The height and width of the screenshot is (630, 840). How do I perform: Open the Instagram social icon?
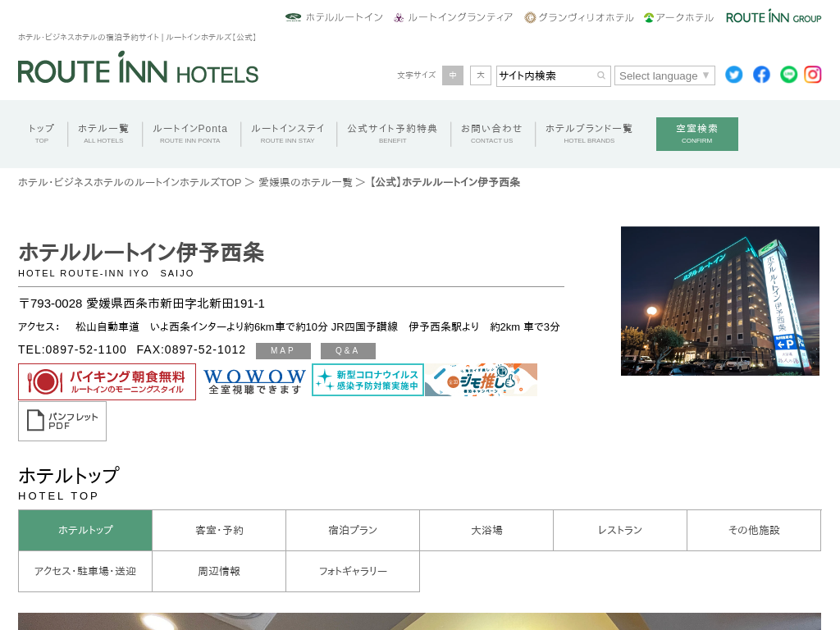point(813,75)
